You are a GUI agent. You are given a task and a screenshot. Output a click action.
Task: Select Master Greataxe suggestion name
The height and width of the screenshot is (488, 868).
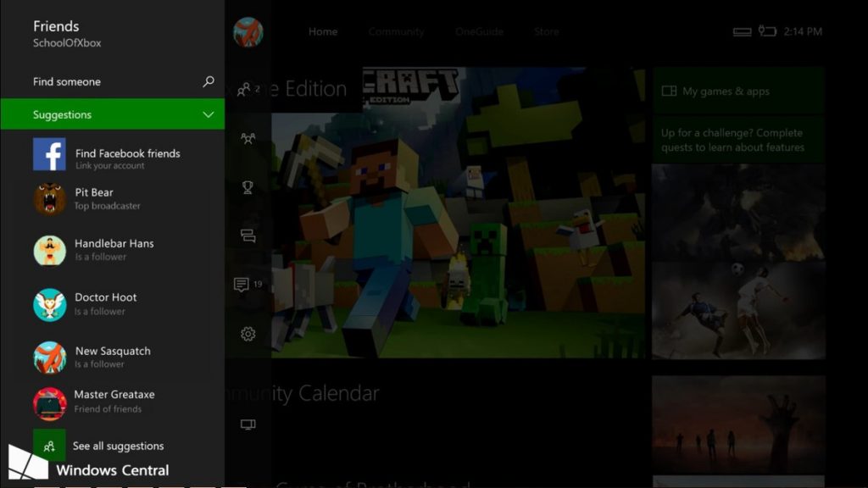coord(114,395)
